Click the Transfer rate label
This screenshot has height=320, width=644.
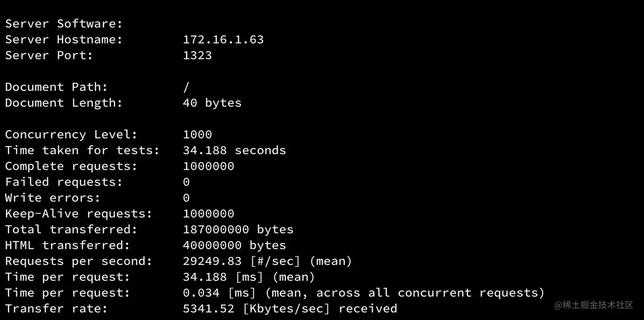[56, 309]
